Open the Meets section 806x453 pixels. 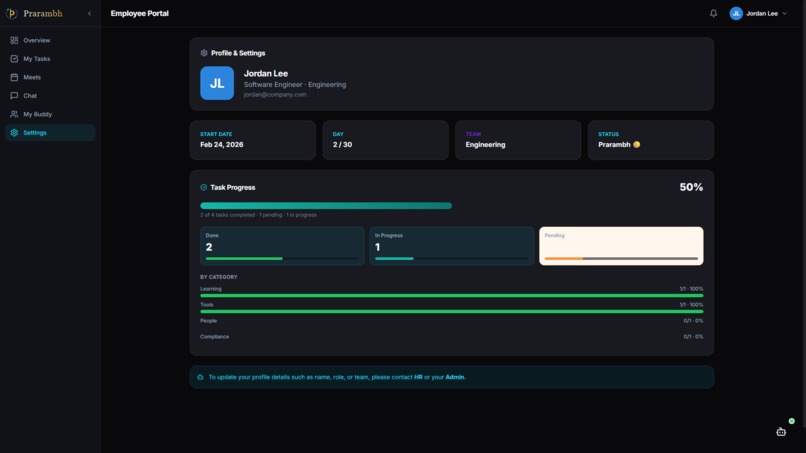[x=50, y=77]
